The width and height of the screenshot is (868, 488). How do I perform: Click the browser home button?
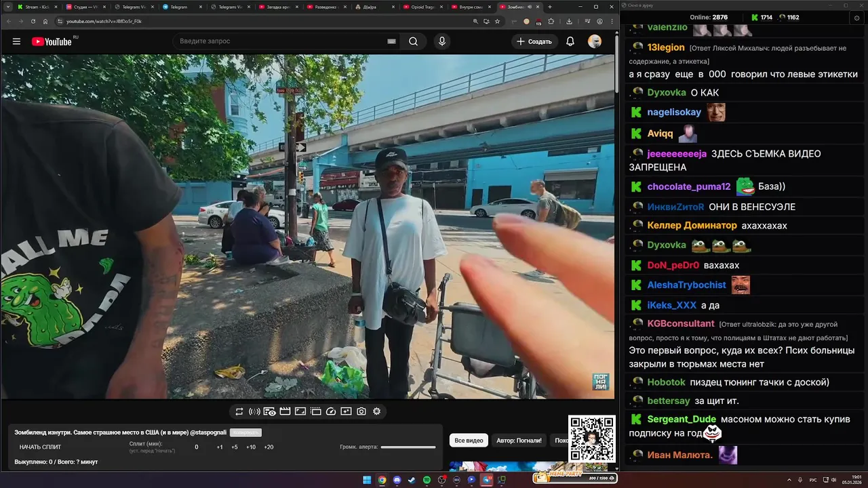[45, 21]
